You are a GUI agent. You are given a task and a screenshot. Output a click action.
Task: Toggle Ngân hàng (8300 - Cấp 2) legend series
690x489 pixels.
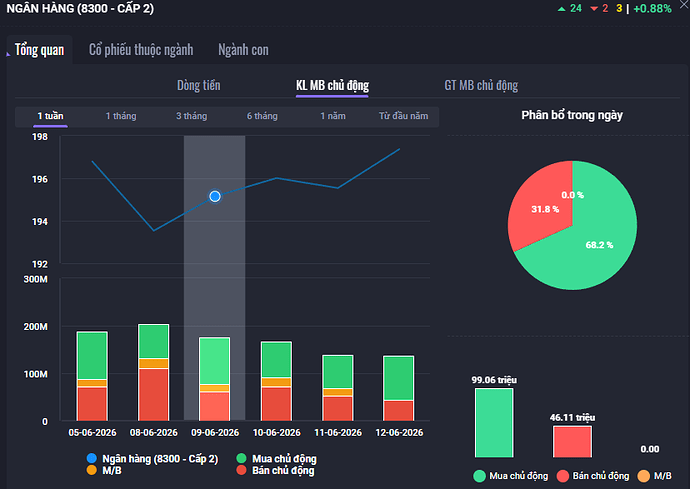tap(152, 459)
